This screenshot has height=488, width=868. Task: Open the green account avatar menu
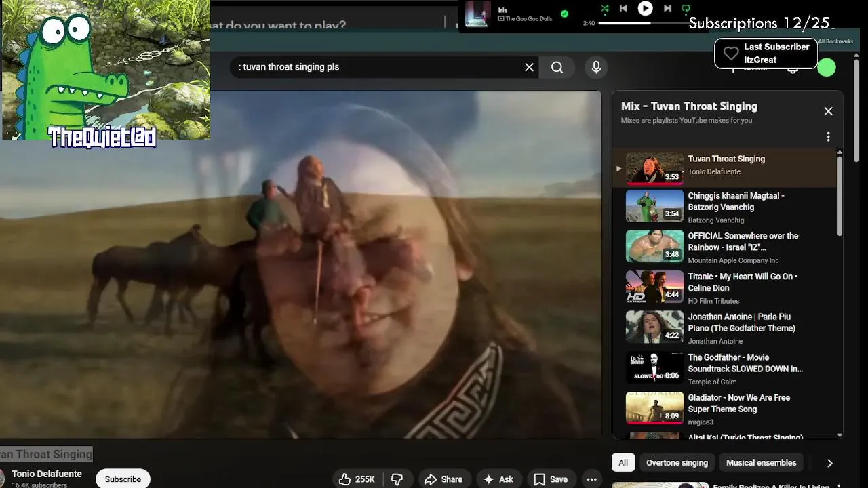[826, 67]
